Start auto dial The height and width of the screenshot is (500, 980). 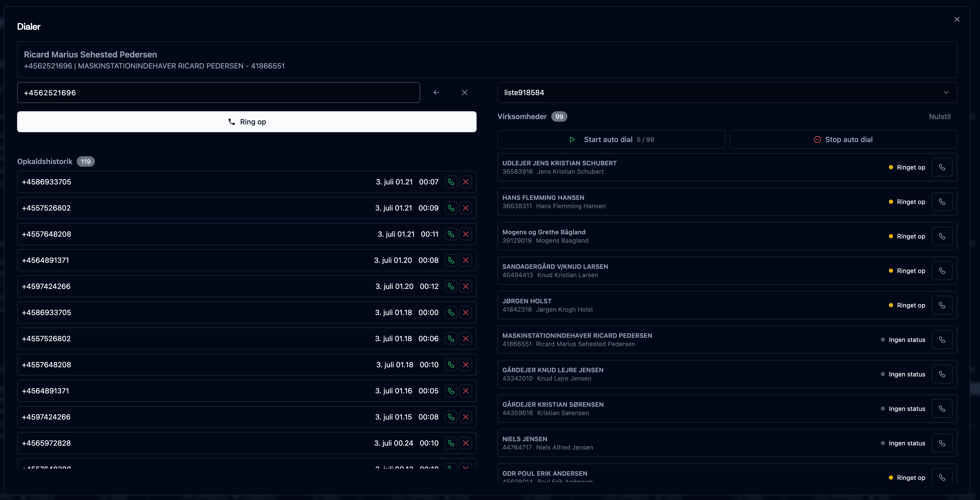pyautogui.click(x=611, y=139)
